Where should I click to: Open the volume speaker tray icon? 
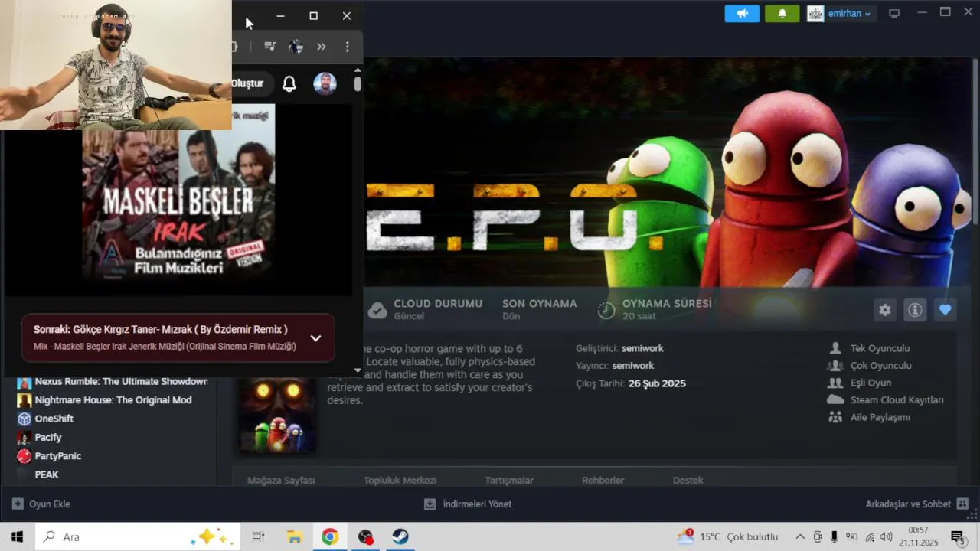tap(887, 537)
